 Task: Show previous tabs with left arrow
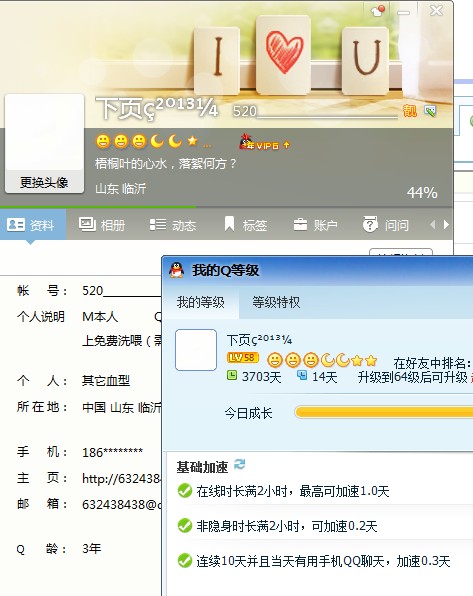(x=432, y=225)
